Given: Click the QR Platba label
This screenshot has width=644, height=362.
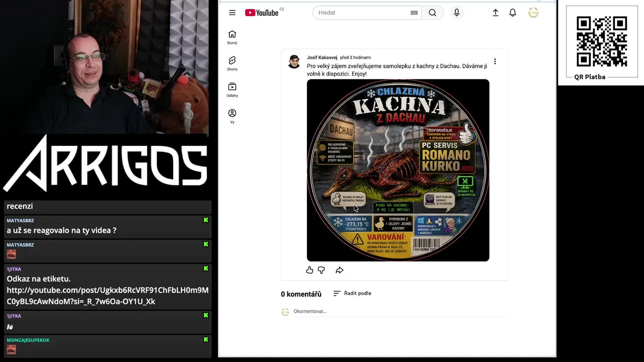Looking at the screenshot, I should pyautogui.click(x=590, y=77).
